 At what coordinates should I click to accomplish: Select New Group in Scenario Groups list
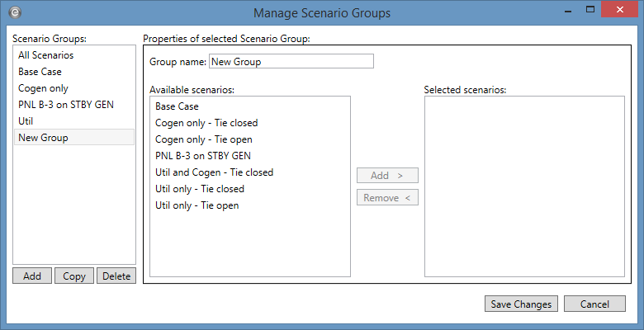[43, 138]
